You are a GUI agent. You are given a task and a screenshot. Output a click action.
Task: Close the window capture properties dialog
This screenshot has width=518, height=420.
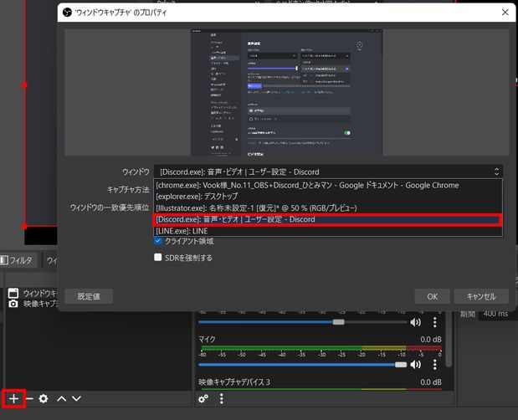pyautogui.click(x=505, y=13)
